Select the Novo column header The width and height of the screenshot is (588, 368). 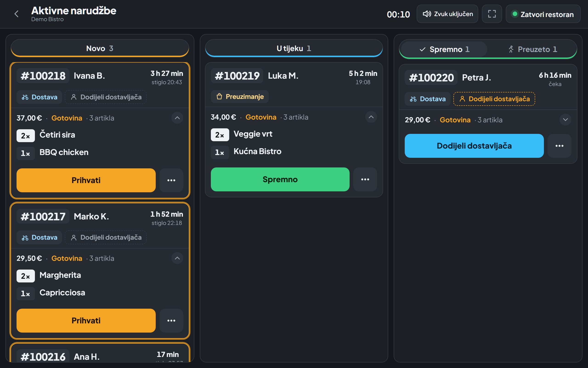[x=100, y=48]
